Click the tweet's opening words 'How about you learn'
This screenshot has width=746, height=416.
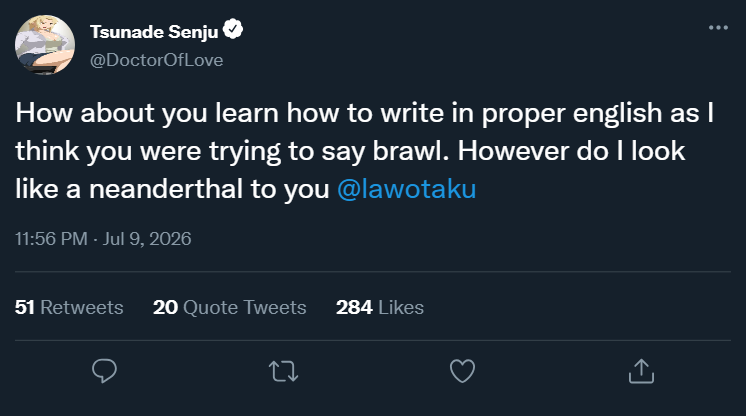(147, 113)
